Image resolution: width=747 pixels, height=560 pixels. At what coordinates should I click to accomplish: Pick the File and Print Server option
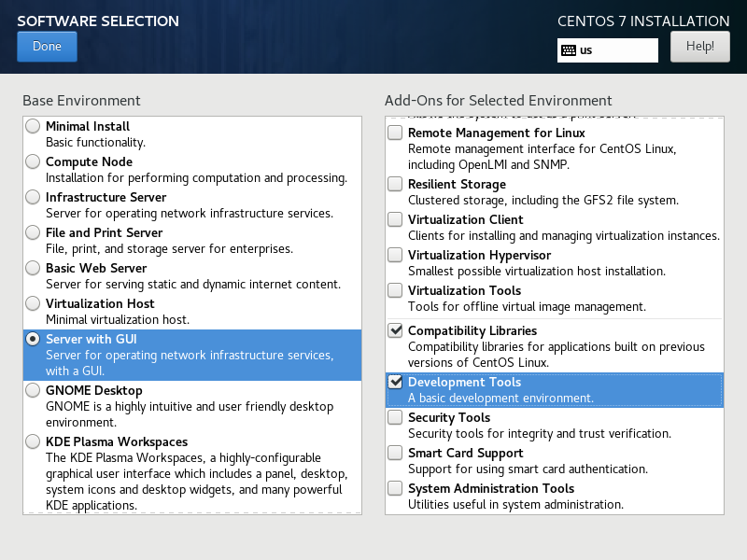pos(34,233)
